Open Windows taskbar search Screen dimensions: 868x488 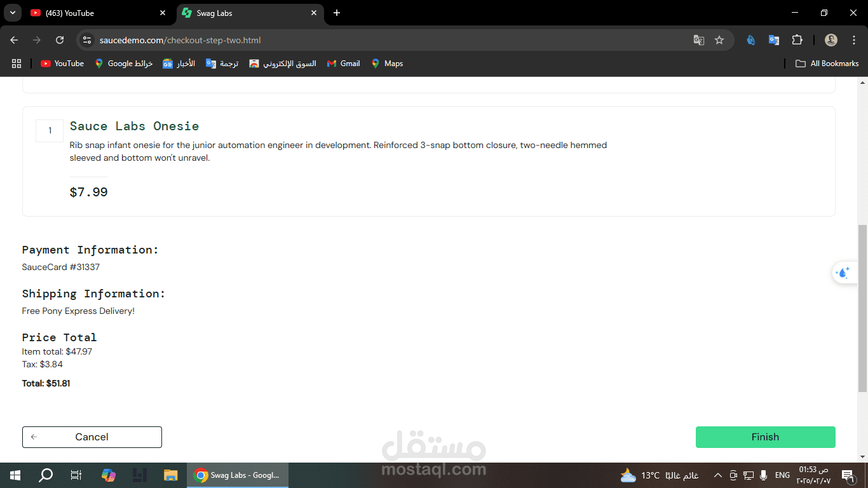(x=46, y=475)
